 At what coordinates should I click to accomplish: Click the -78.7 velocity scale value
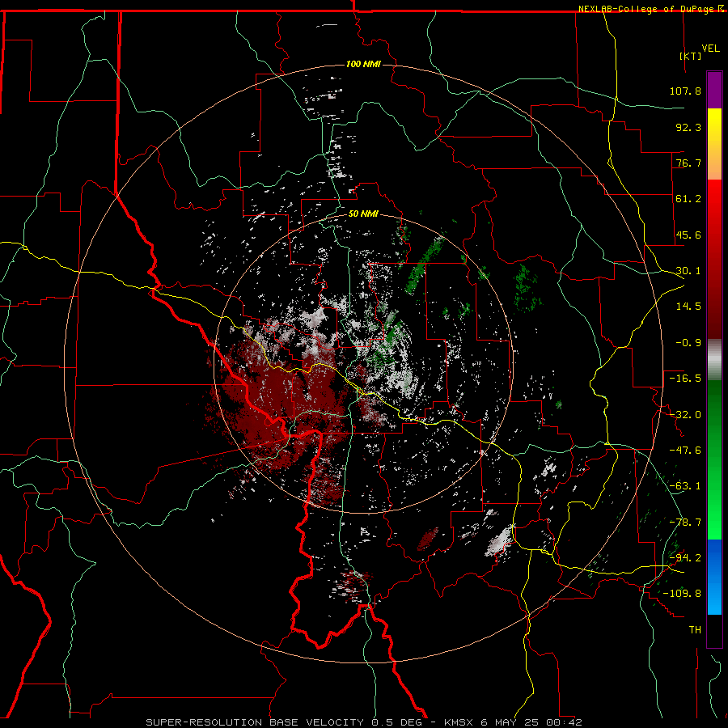pos(685,523)
